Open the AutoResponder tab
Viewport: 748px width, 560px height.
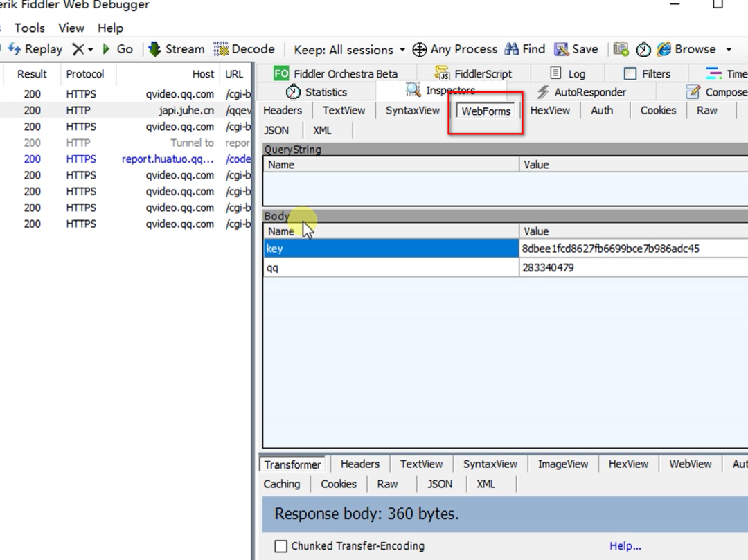tap(582, 92)
